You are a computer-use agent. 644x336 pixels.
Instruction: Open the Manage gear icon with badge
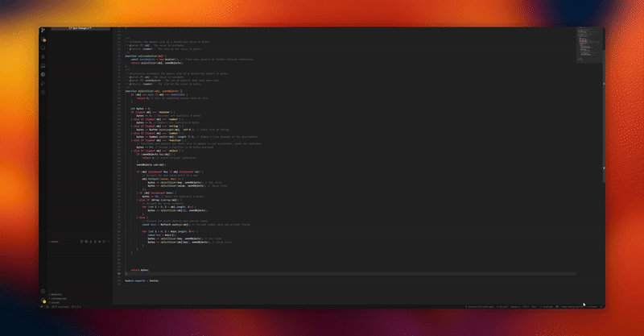[x=43, y=301]
